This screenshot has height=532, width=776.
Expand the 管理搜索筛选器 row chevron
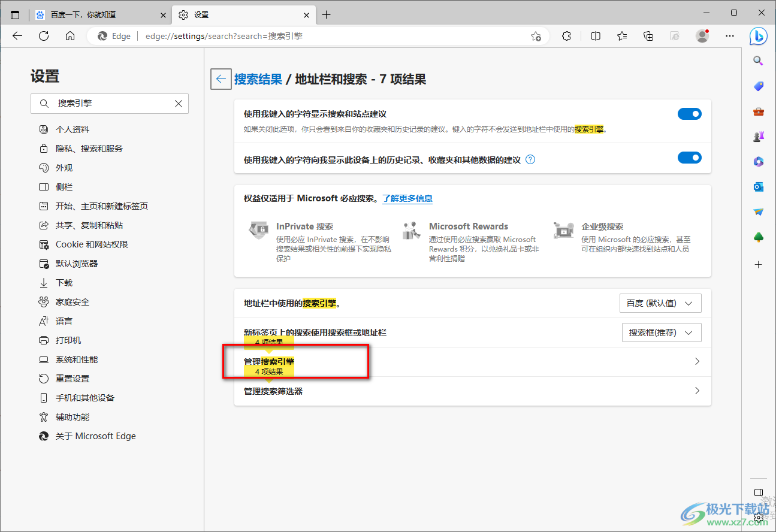point(697,391)
